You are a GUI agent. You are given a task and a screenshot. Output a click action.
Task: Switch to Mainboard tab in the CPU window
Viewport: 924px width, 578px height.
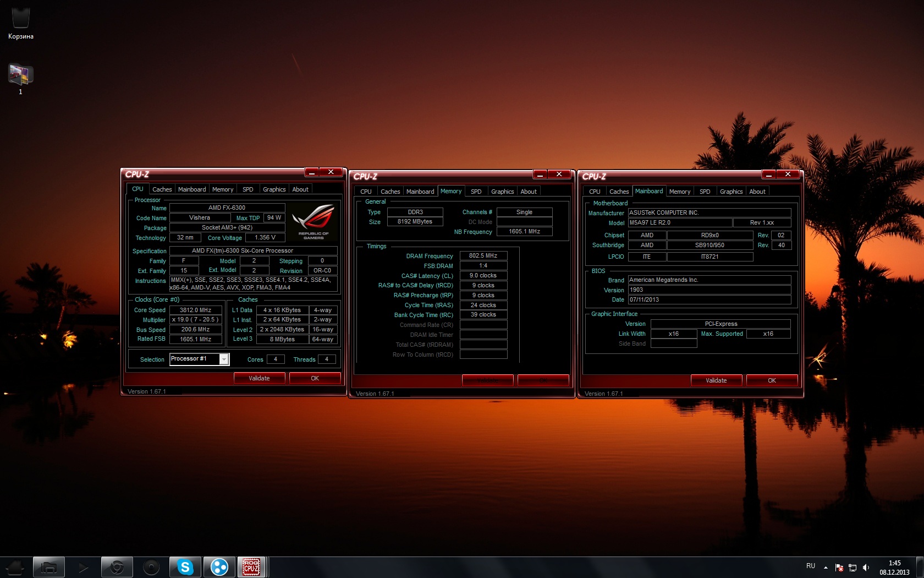point(192,189)
